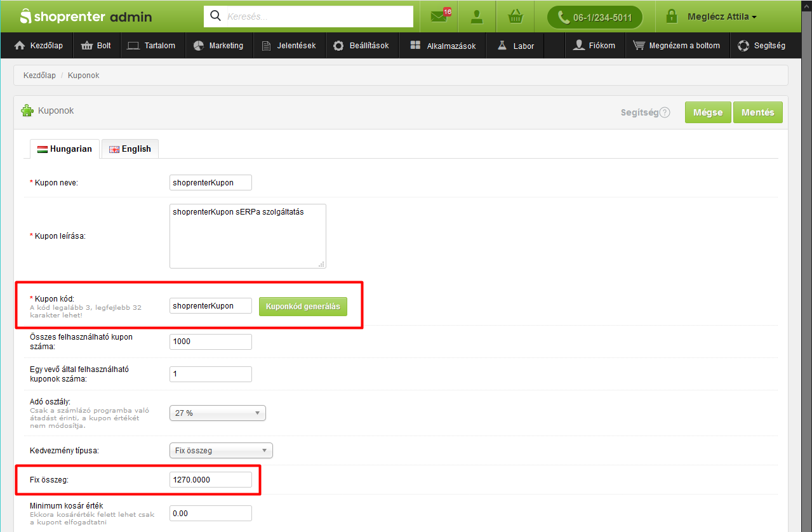Click the Kuponok breadcrumb link
This screenshot has height=532, width=812.
click(x=84, y=76)
